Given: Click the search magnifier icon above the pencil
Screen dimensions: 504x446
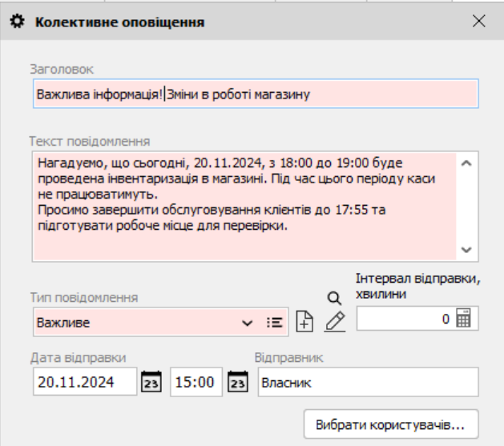Looking at the screenshot, I should click(334, 299).
